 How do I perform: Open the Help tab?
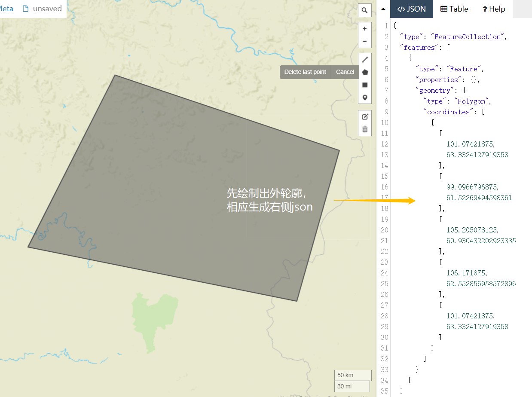click(x=493, y=9)
